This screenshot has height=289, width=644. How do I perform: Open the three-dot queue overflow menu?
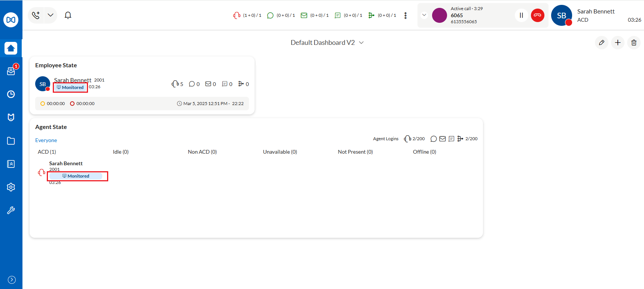click(405, 15)
